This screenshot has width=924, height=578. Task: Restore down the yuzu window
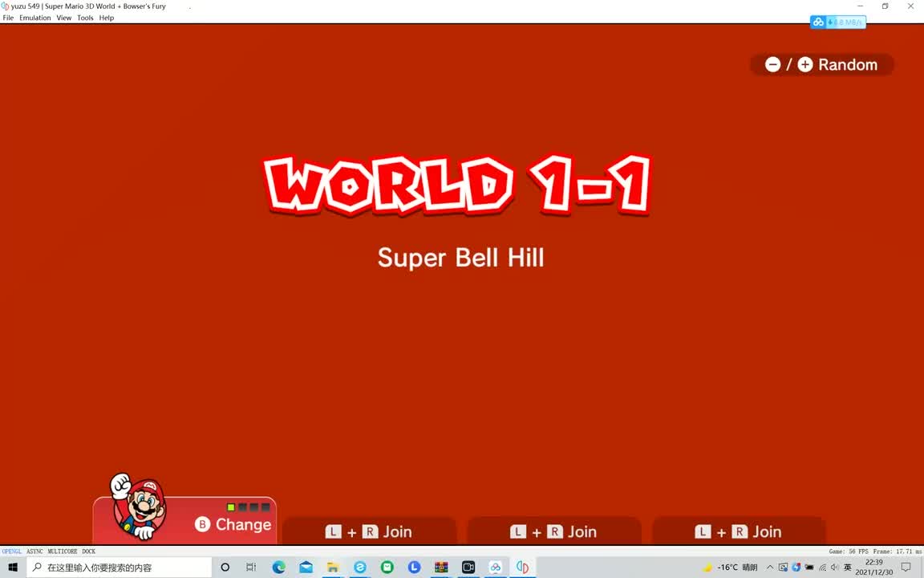coord(885,6)
